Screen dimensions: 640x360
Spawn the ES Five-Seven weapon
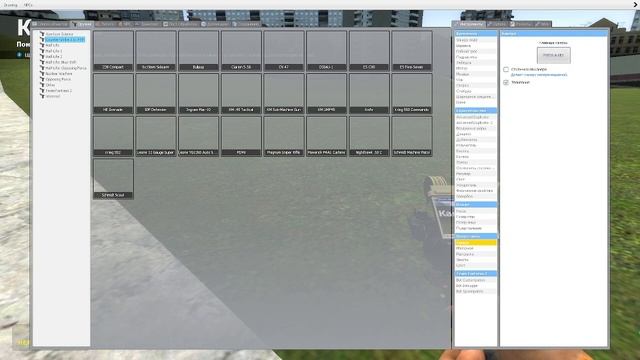tap(412, 51)
